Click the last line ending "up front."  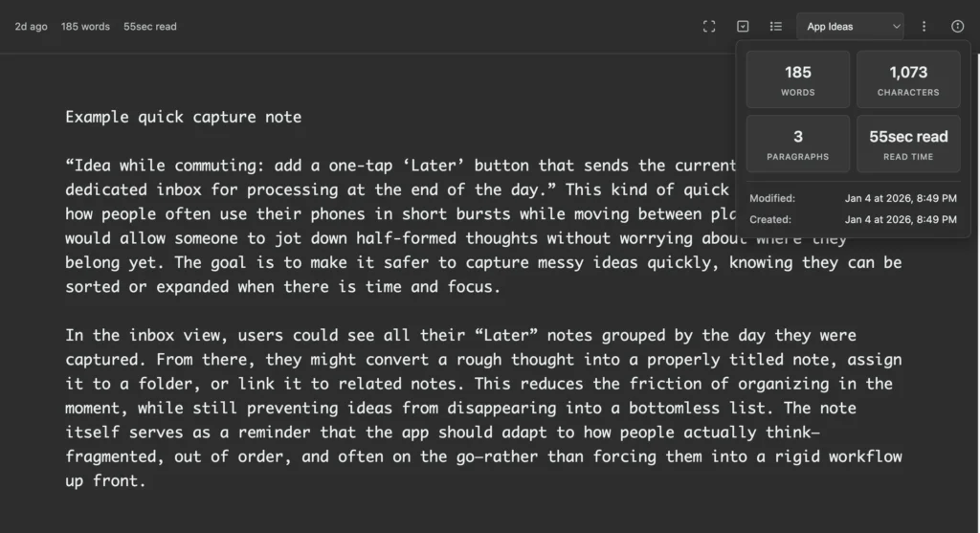click(105, 481)
